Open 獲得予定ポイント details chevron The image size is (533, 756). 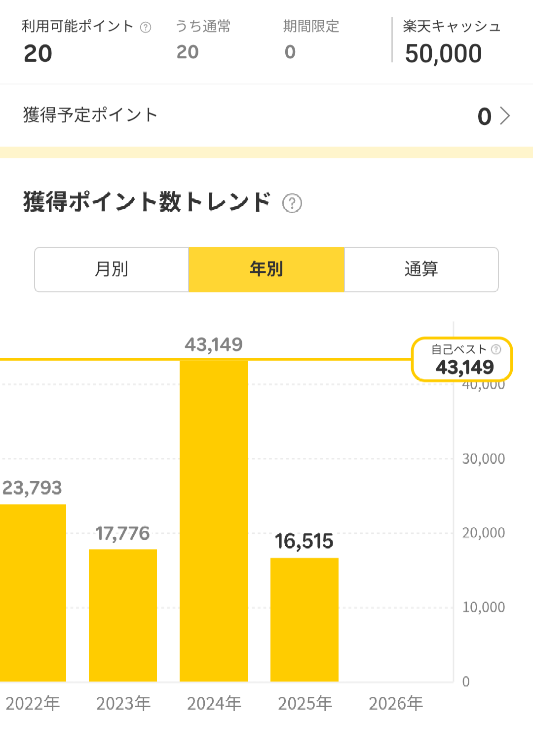tap(505, 116)
